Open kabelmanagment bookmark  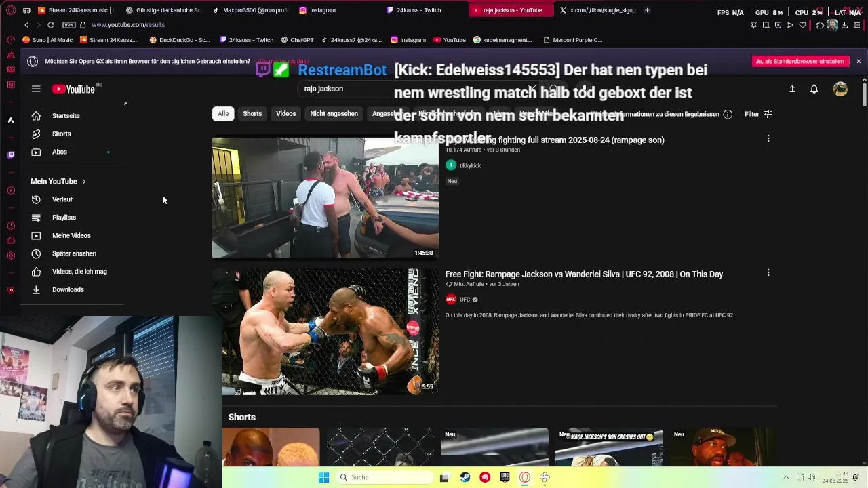(x=502, y=40)
